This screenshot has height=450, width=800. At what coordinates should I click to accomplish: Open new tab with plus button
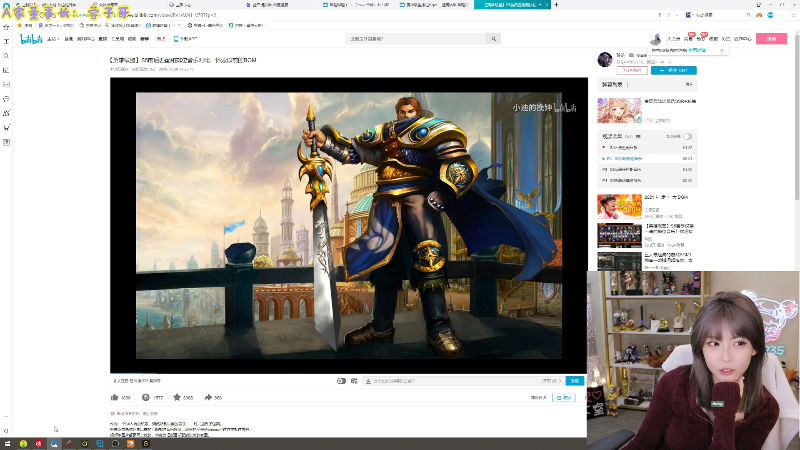[x=556, y=5]
